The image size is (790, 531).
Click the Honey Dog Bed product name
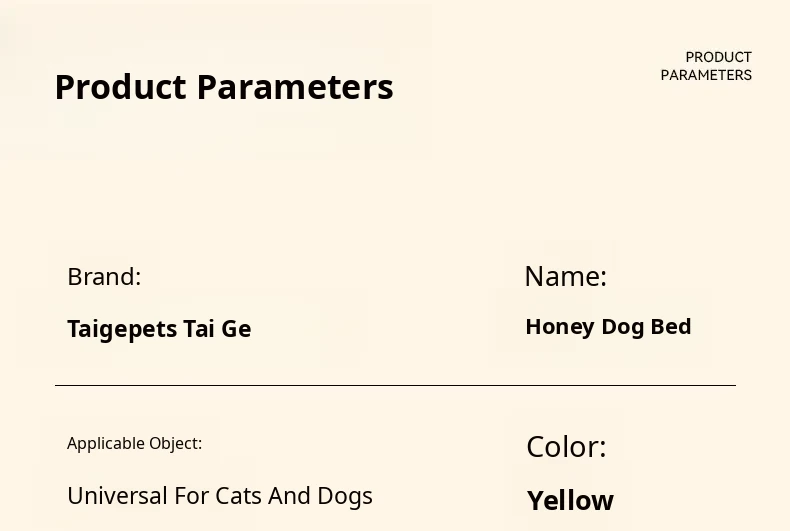click(608, 327)
